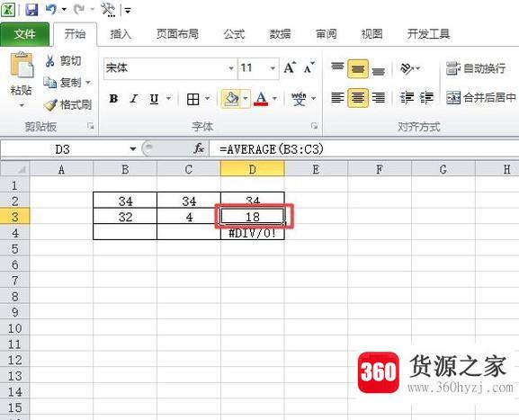
Task: Switch to the 公式 ribbon tab
Action: 234,34
